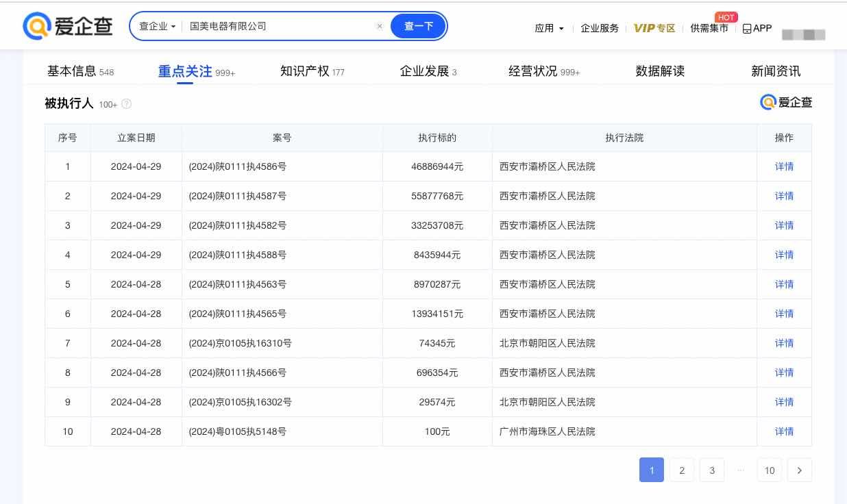This screenshot has height=504, width=847.
Task: Open 详情 for case 执4563号
Action: point(784,284)
